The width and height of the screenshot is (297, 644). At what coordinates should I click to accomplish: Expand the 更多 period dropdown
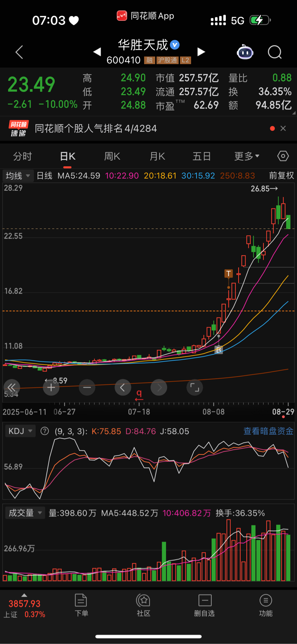click(247, 156)
